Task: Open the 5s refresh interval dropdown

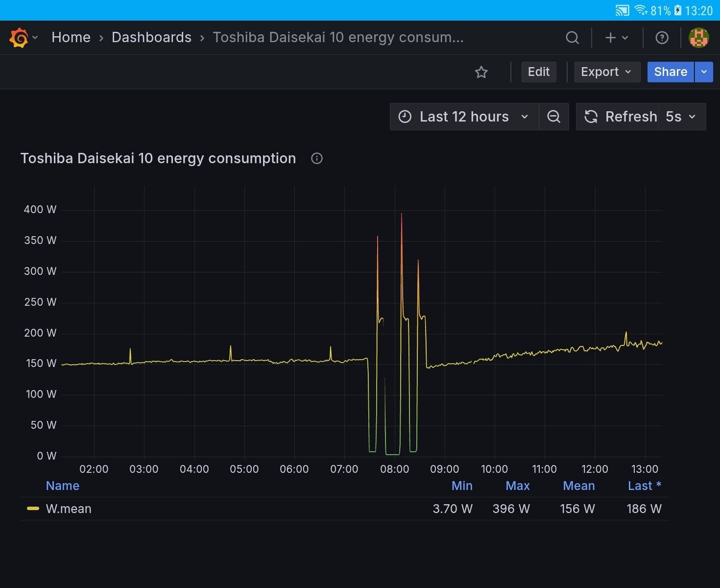Action: point(682,117)
